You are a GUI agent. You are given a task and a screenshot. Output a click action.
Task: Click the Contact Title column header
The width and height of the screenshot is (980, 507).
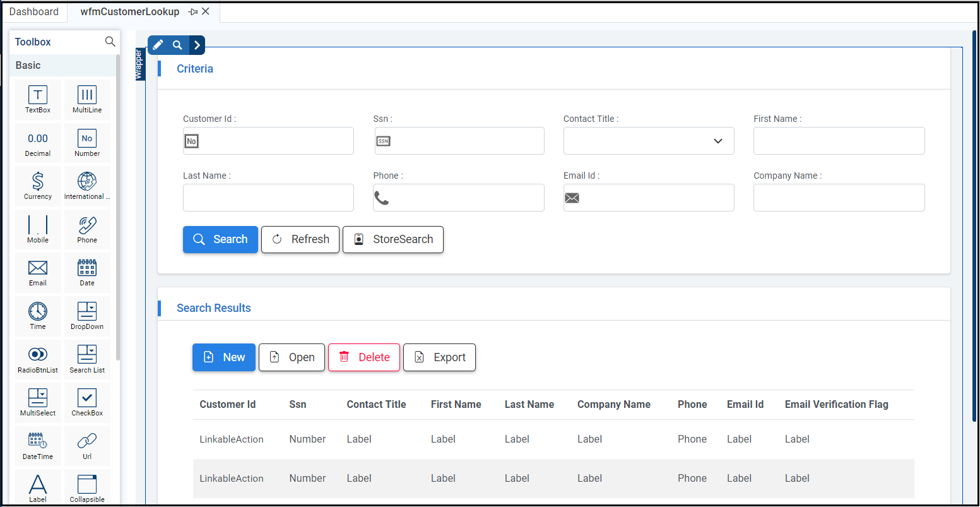click(x=377, y=405)
